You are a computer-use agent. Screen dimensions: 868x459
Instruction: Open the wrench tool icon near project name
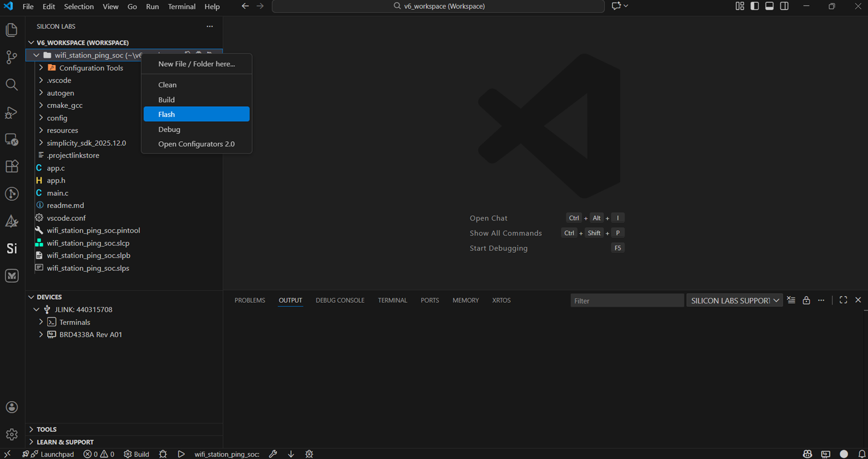pos(273,454)
